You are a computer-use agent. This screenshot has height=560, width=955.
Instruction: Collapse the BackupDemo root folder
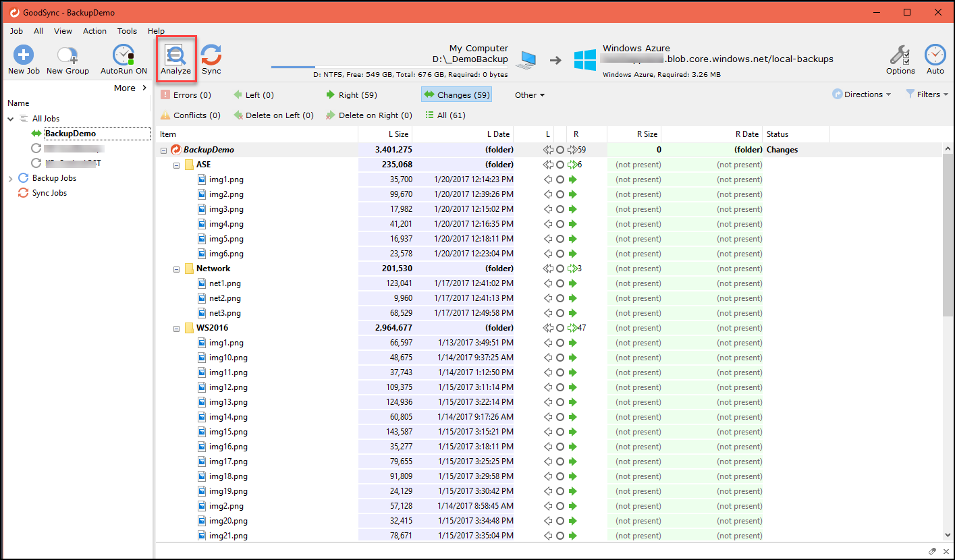click(163, 150)
